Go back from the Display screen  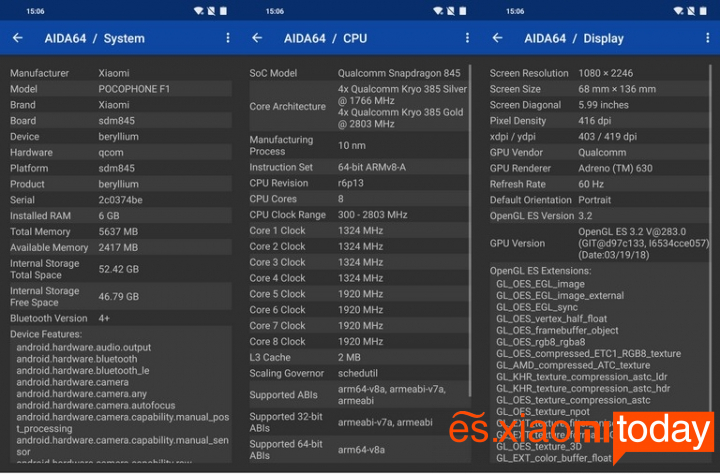[x=497, y=38]
